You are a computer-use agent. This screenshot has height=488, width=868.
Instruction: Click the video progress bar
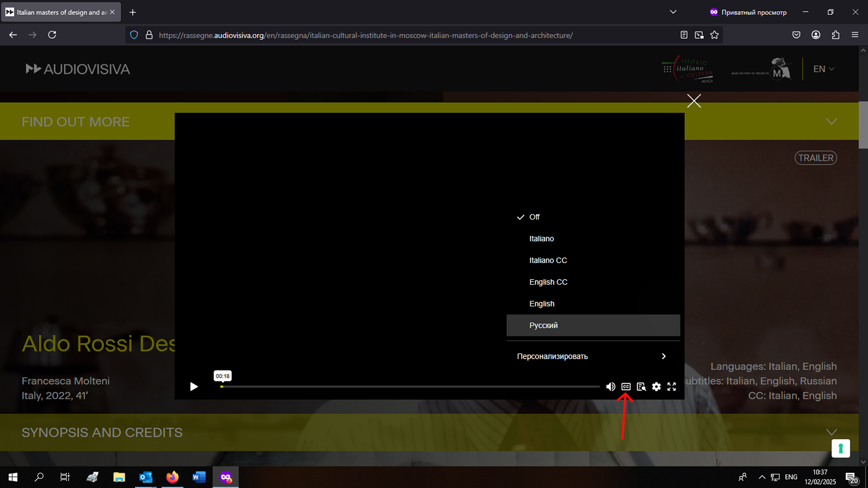[x=409, y=387]
